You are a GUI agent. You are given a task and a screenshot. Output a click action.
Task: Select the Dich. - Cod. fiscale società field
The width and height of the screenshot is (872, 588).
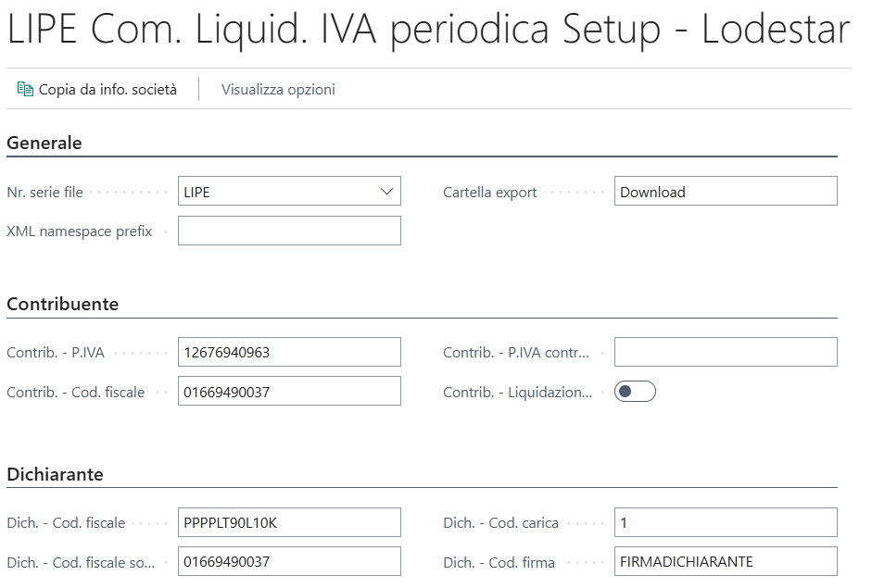tap(288, 561)
